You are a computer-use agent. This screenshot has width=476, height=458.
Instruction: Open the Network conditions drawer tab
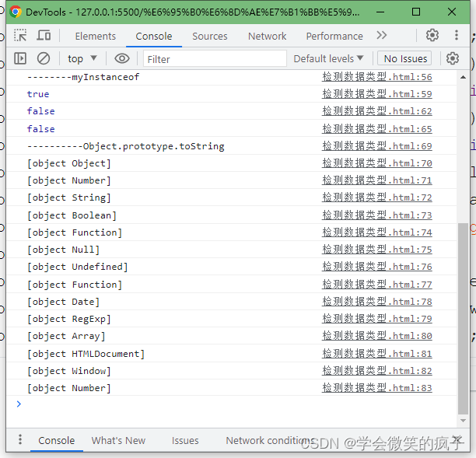click(x=270, y=440)
